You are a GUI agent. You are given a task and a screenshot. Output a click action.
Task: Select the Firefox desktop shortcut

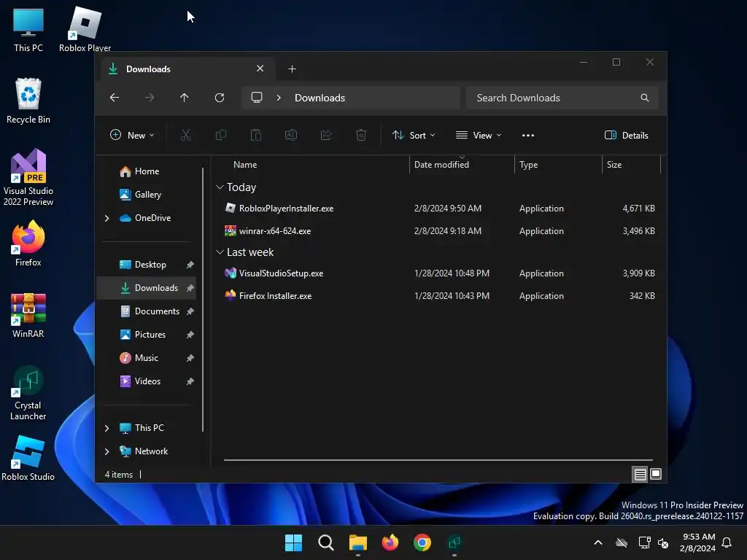[x=28, y=244]
